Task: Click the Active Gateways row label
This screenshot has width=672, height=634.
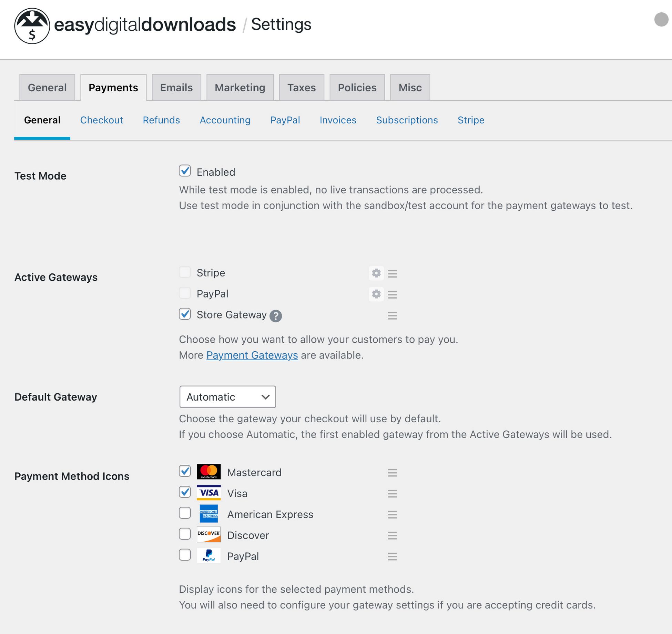Action: click(x=56, y=277)
